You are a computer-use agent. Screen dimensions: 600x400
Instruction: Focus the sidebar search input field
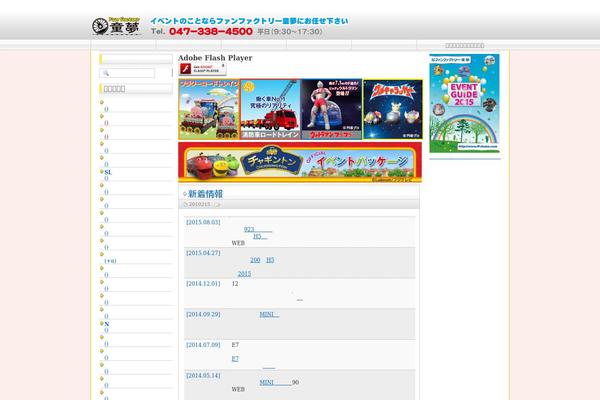click(127, 73)
